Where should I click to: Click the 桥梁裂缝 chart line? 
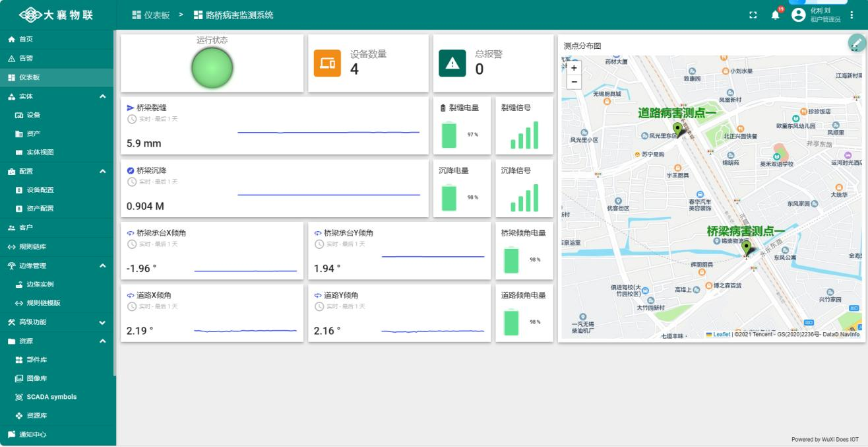click(x=328, y=133)
